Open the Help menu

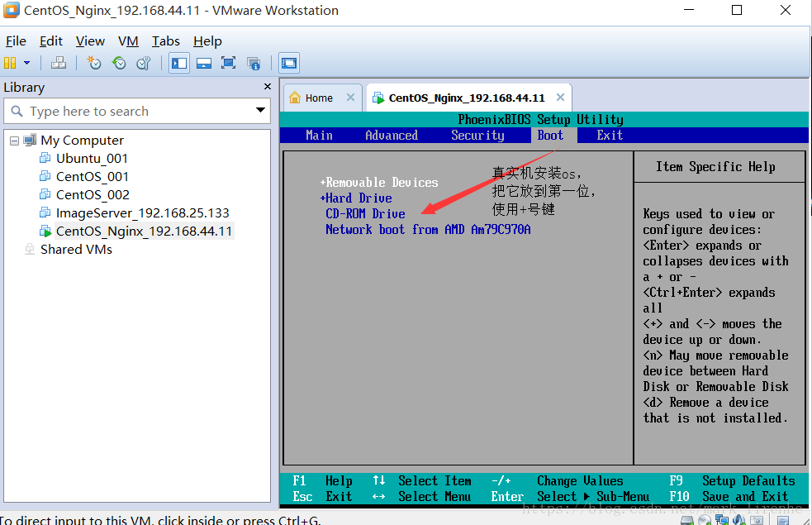[207, 41]
